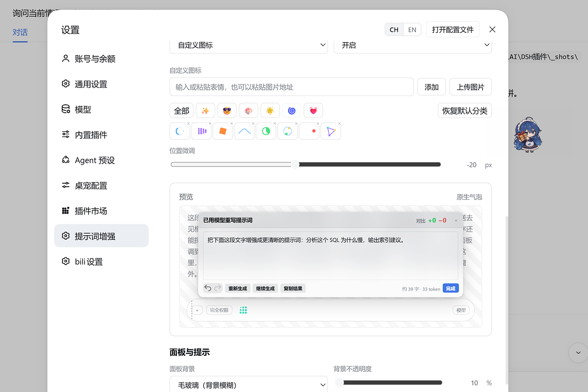The width and height of the screenshot is (588, 392).
Task: Select Agent 预设 in the sidebar
Action: pos(101,160)
